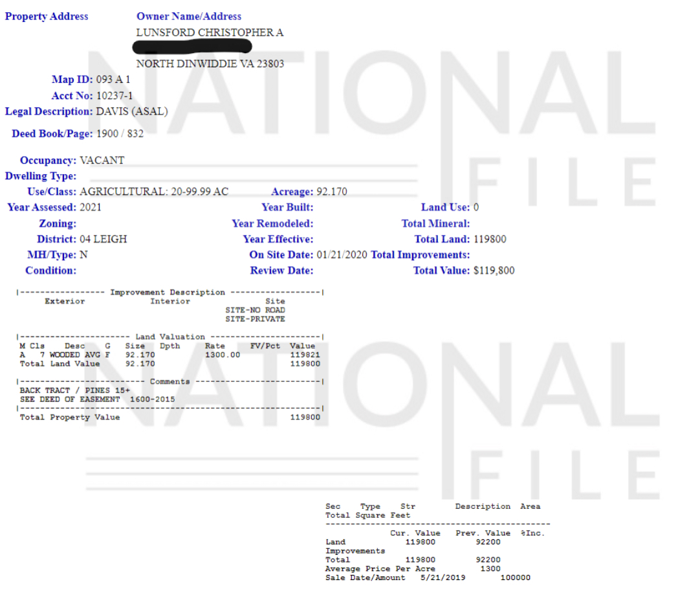
Task: Click the "Improvement Description" section header
Action: pyautogui.click(x=168, y=292)
